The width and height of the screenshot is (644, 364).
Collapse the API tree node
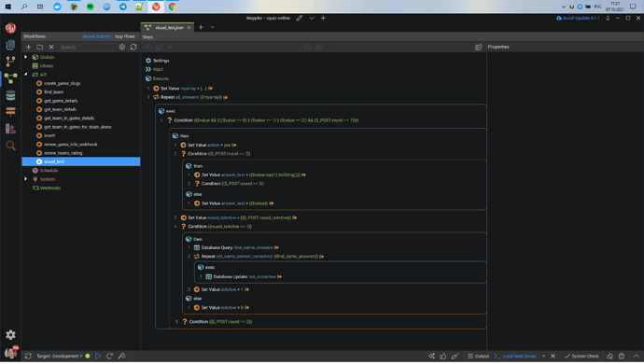point(26,75)
